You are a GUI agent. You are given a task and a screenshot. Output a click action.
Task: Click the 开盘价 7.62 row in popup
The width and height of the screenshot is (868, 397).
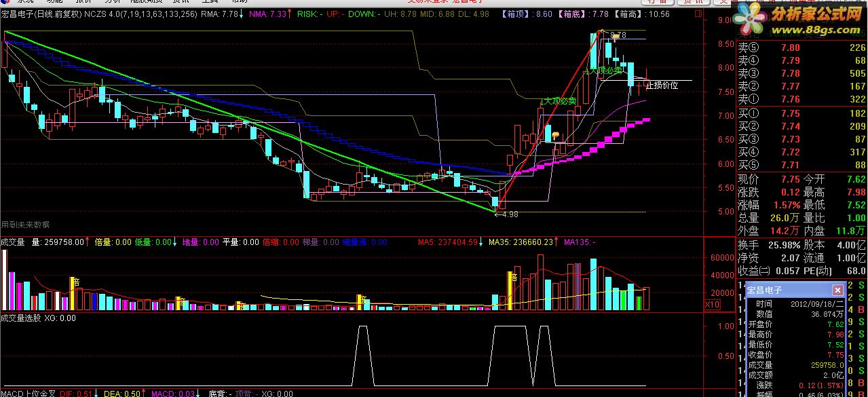pyautogui.click(x=795, y=324)
